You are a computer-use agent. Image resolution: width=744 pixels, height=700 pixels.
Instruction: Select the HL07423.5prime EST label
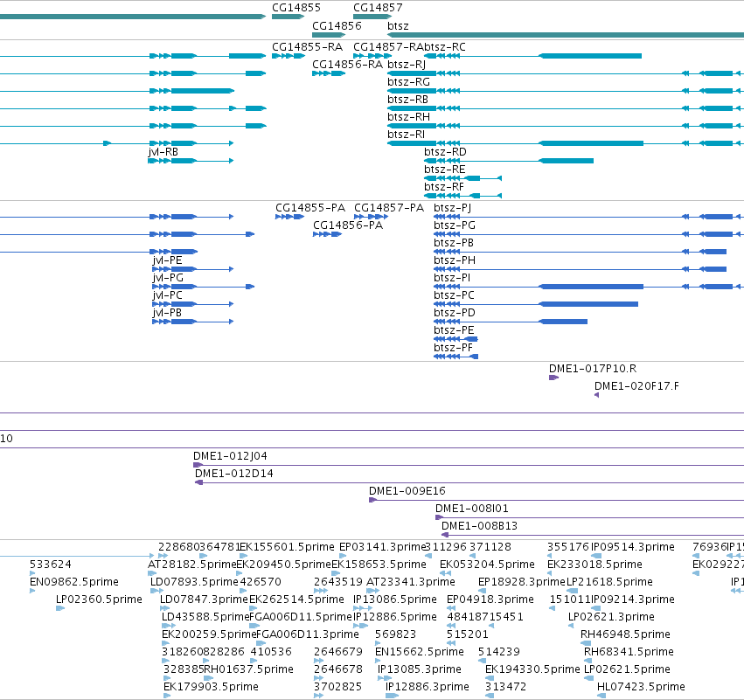click(x=641, y=688)
